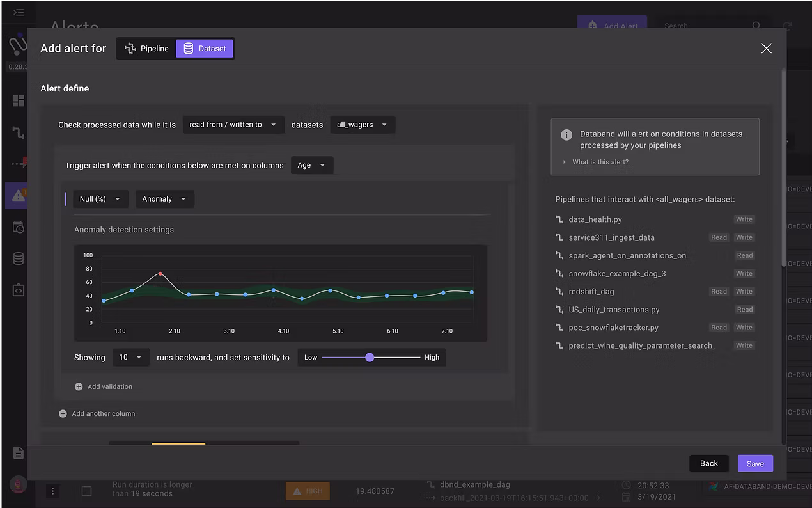Expand the sidebar with top-left menu icon
This screenshot has width=812, height=508.
[18, 12]
